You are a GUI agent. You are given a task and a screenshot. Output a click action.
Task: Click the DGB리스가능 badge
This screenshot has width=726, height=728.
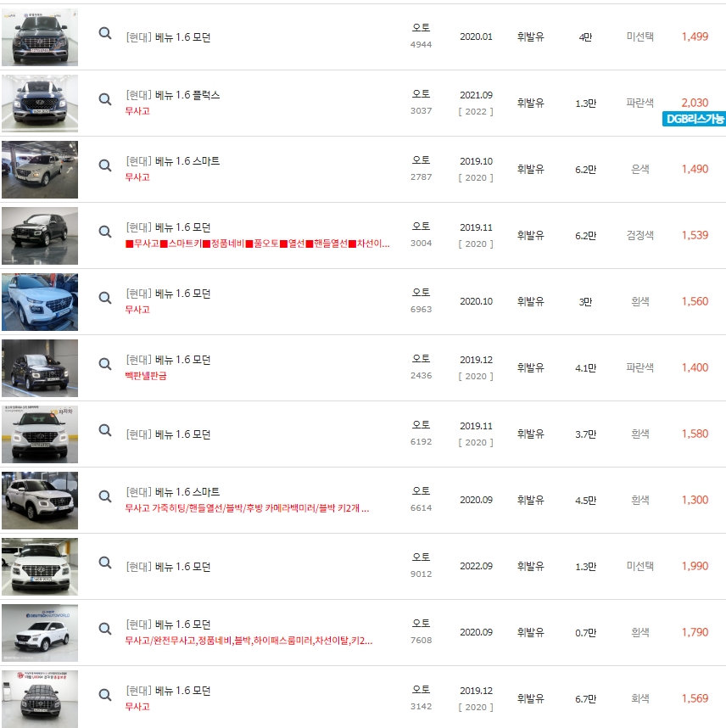692,119
